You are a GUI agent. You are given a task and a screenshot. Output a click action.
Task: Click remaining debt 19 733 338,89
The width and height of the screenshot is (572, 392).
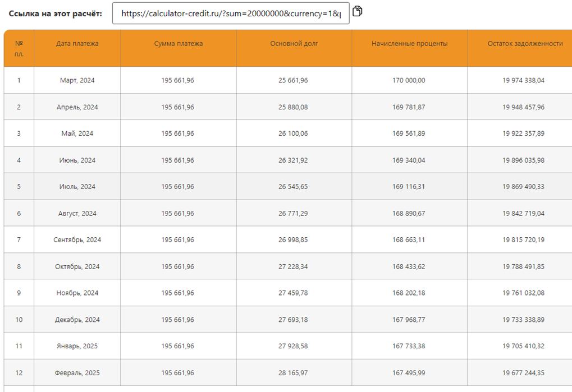[x=524, y=320]
